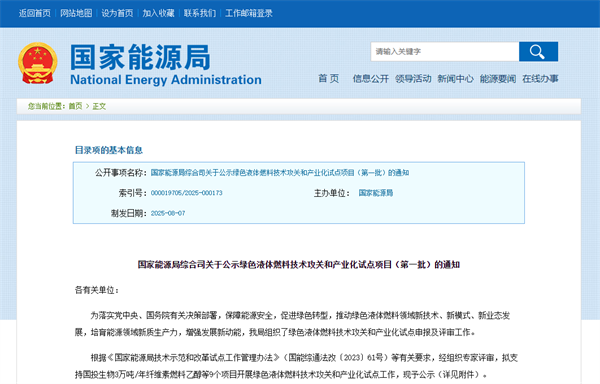Click 主办单位 value 国家能源局

point(376,193)
